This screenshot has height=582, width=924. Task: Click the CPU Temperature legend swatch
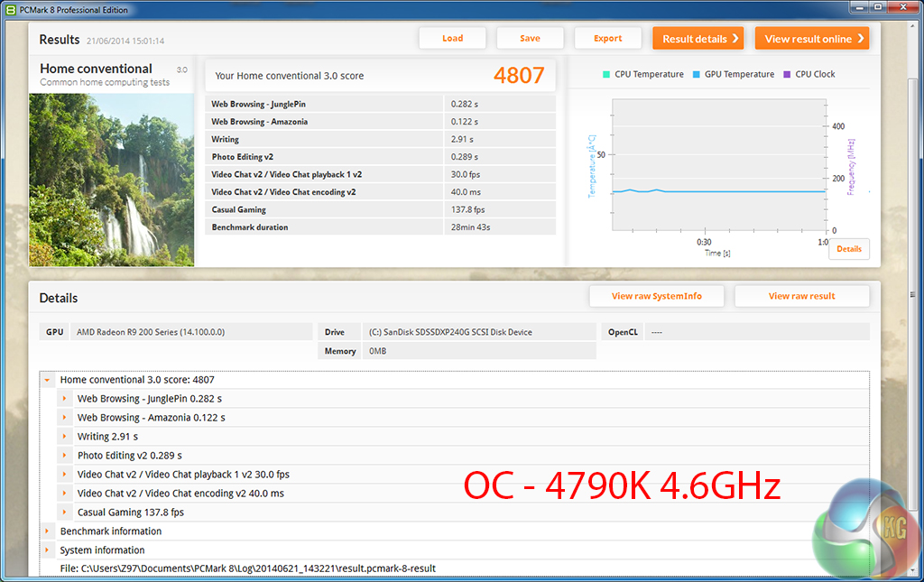pos(606,74)
